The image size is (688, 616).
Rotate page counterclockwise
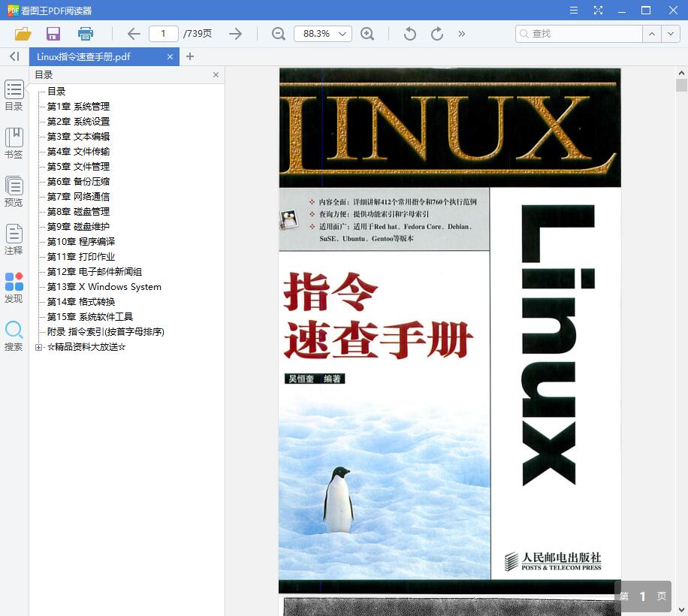click(409, 34)
